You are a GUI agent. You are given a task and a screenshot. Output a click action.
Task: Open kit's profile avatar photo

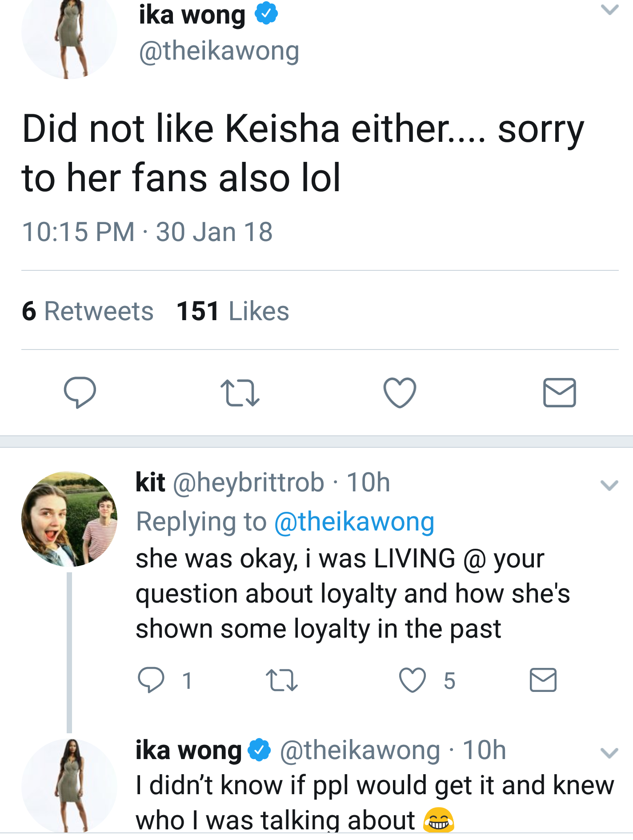[69, 519]
